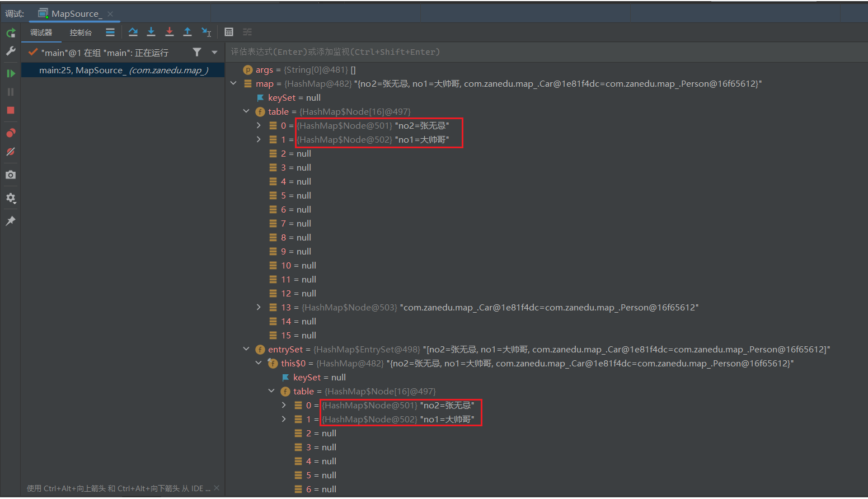Open debugger configuration wrench icon
This screenshot has height=499, width=868.
[x=11, y=51]
